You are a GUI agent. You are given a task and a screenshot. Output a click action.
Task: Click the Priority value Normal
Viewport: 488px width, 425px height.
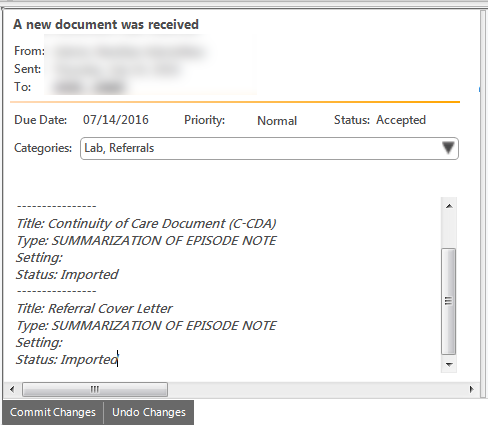coord(277,121)
